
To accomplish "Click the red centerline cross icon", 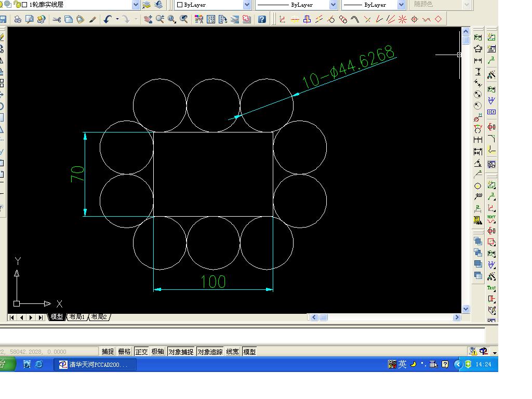I will (x=367, y=19).
